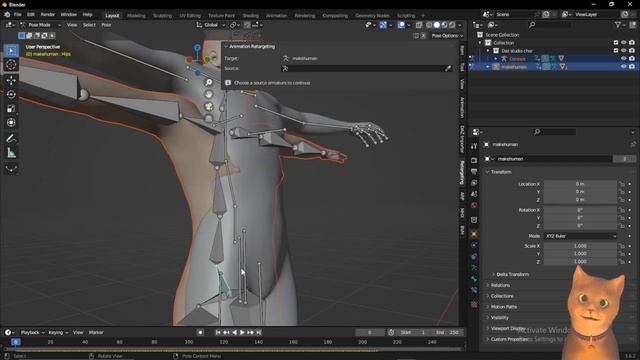Open the Keying popover in timeline

tap(58, 333)
